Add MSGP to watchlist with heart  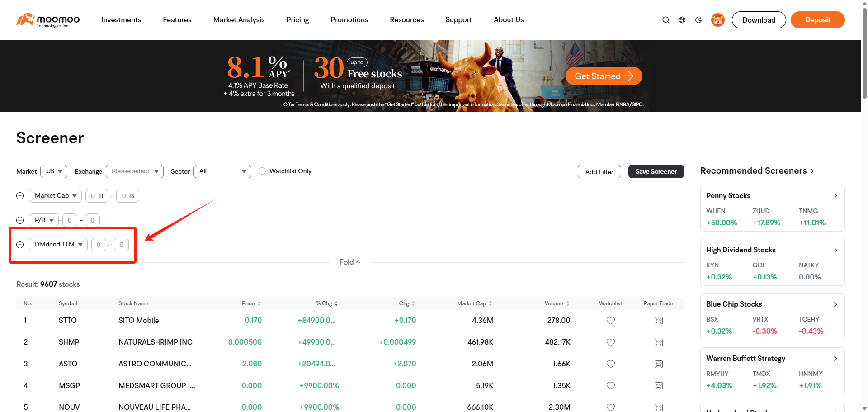(611, 386)
